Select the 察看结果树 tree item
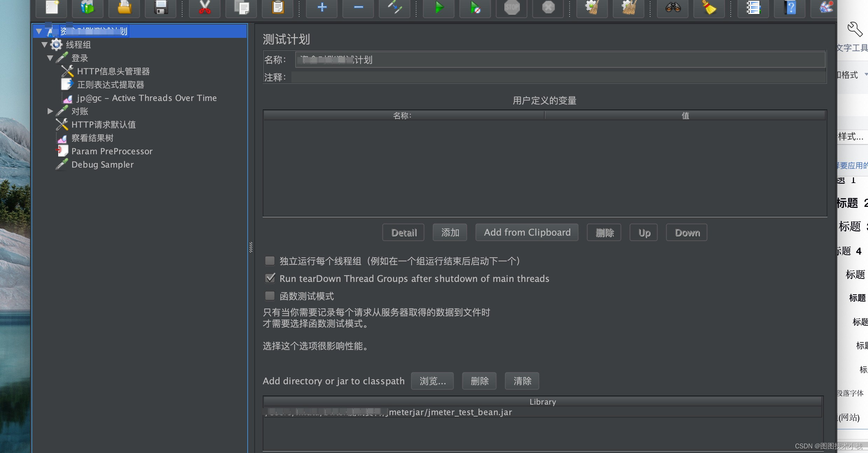Screen dimensions: 868x453 (92, 138)
